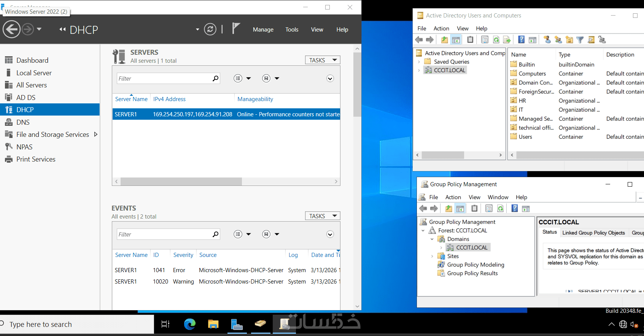This screenshot has height=336, width=644.
Task: Click the funnel filter icon in Active Directory toolbar
Action: tap(580, 40)
